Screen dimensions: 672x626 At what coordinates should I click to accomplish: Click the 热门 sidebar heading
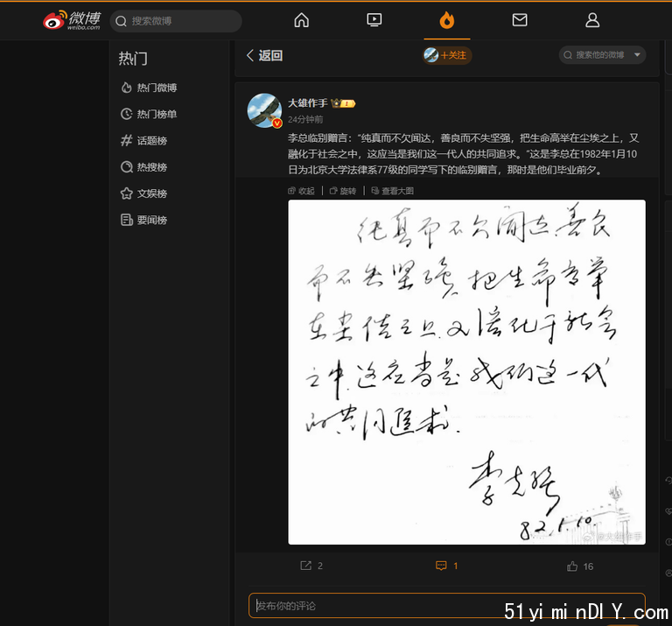coord(133,59)
